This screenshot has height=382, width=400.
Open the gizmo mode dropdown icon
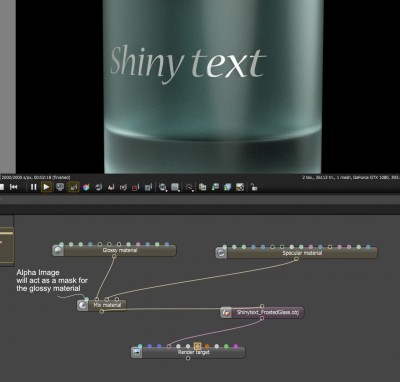(189, 188)
